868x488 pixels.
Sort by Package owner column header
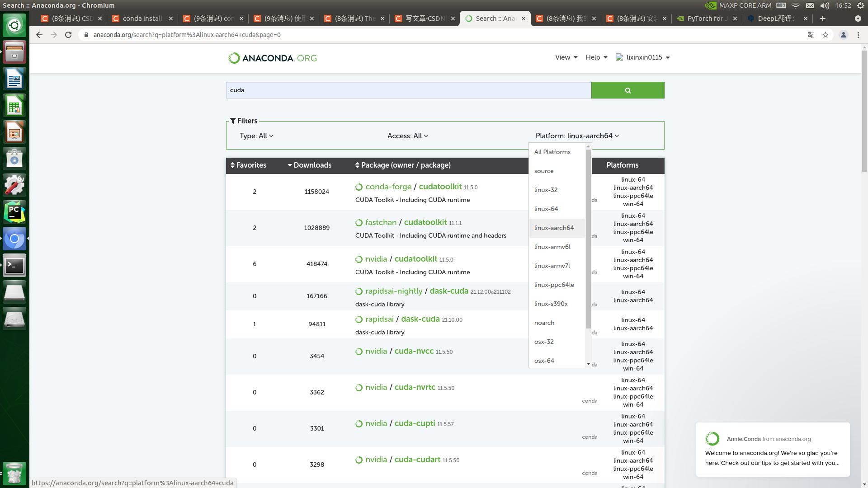pos(403,165)
